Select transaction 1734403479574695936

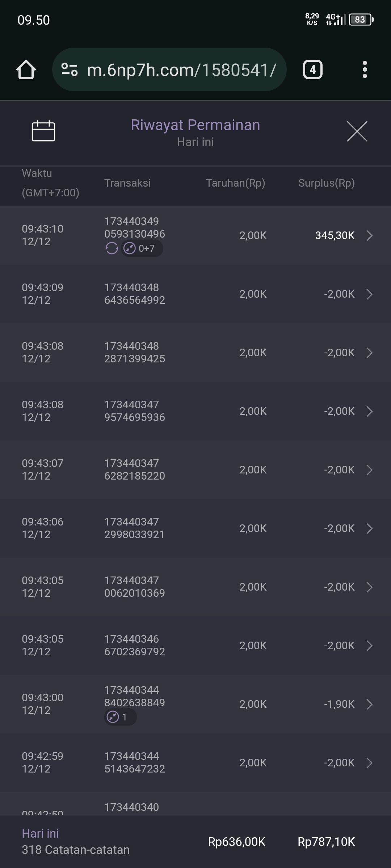click(x=134, y=411)
